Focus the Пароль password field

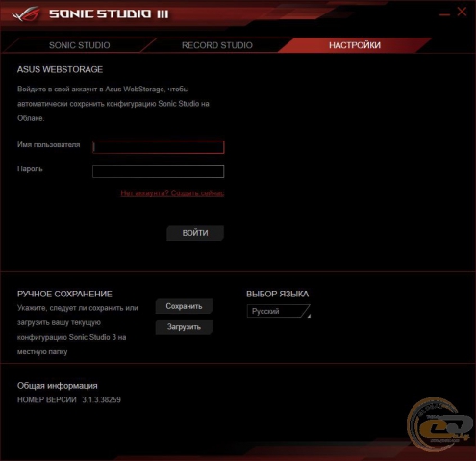pyautogui.click(x=159, y=171)
